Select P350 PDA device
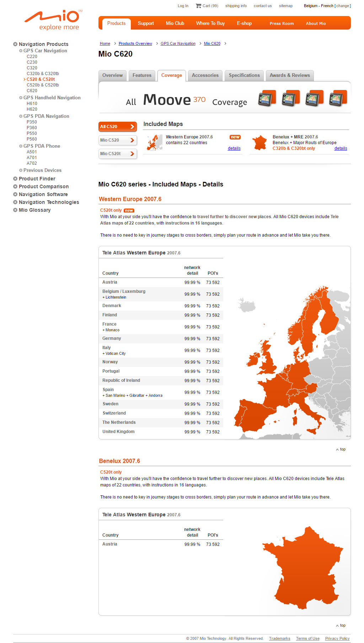Image resolution: width=364 pixels, height=643 pixels. 32,122
